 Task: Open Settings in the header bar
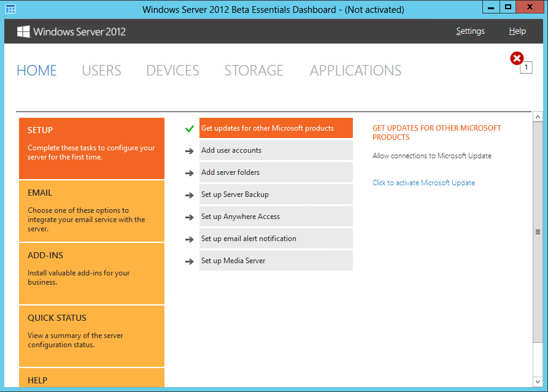click(x=471, y=31)
